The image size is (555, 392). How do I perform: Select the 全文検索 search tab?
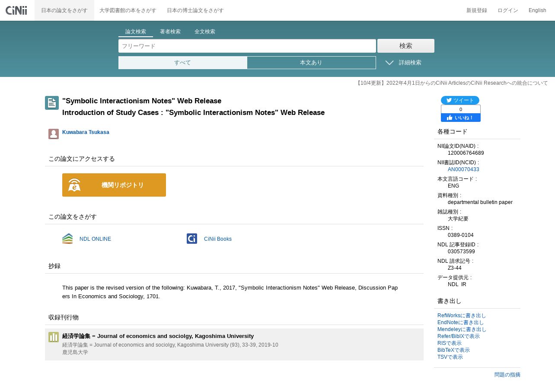point(205,32)
